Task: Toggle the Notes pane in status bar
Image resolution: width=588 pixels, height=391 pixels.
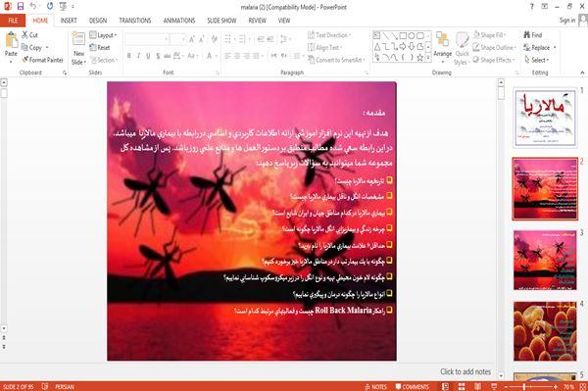Action: [x=375, y=387]
